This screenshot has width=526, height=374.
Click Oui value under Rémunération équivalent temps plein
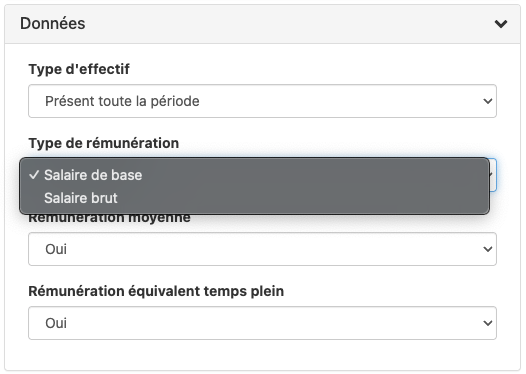point(56,323)
